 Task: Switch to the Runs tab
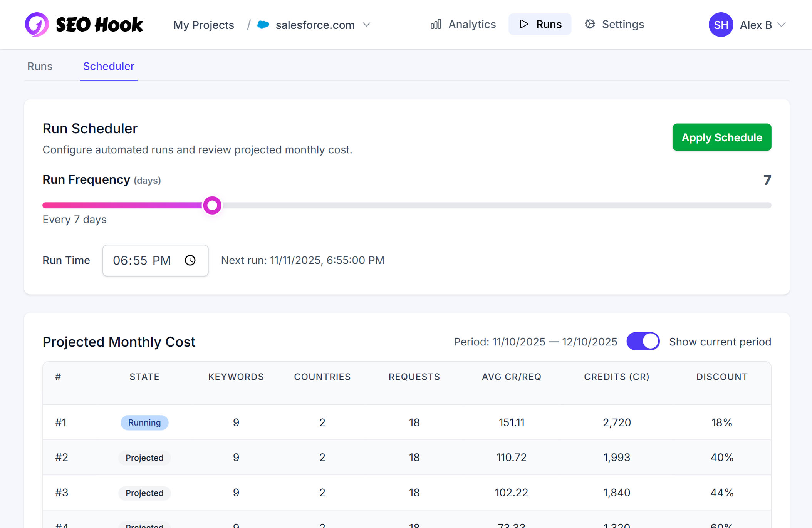(40, 66)
